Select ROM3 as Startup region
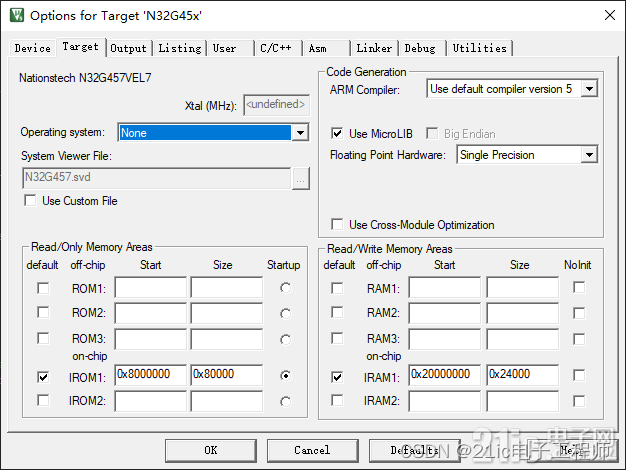Screen dimensions: 626x470 (x=285, y=339)
